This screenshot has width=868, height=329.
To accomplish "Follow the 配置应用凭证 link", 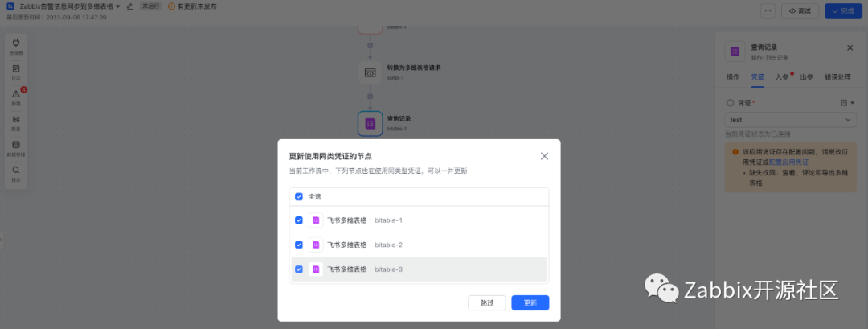I will 788,162.
